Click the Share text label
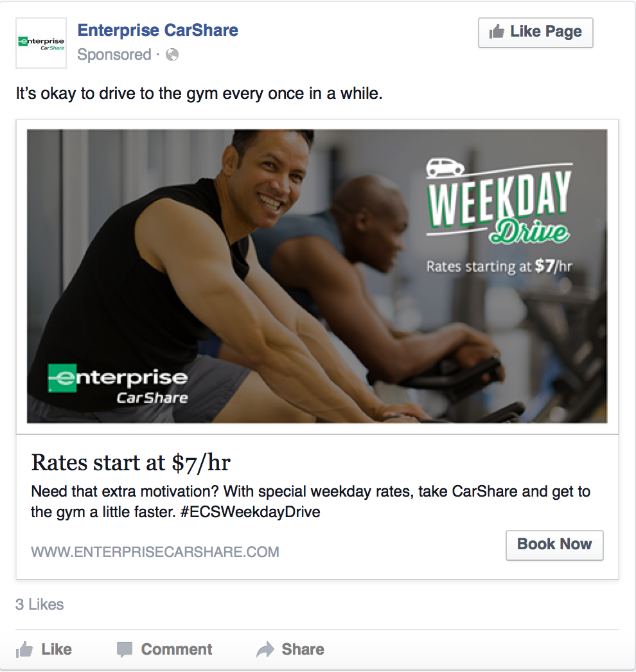 (303, 650)
